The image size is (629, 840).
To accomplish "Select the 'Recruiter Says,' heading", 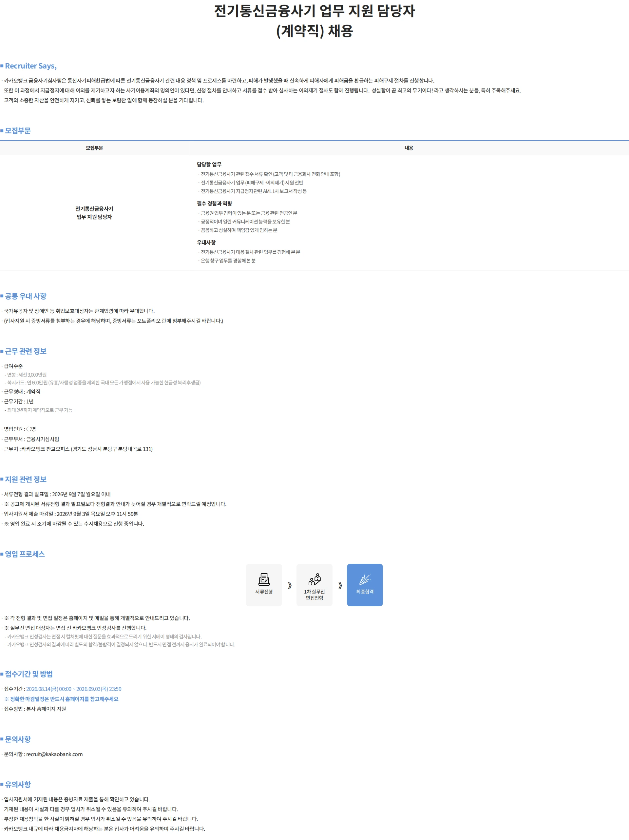I will coord(31,66).
